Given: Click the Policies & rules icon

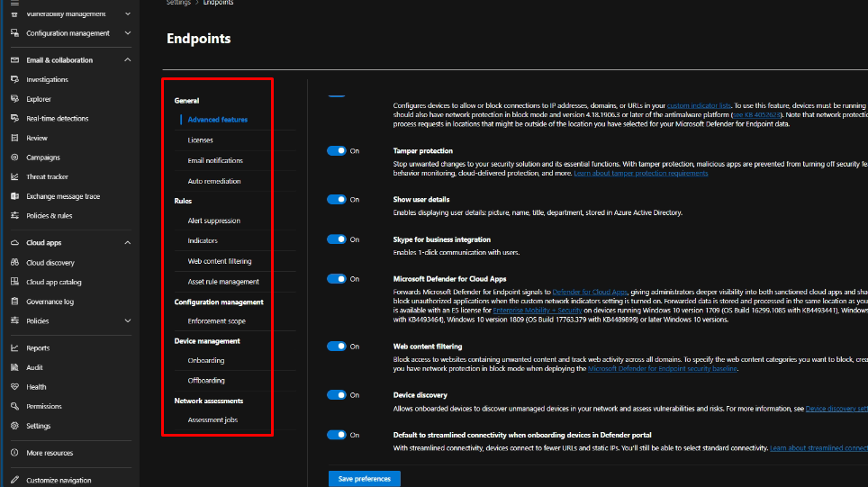Looking at the screenshot, I should (15, 215).
